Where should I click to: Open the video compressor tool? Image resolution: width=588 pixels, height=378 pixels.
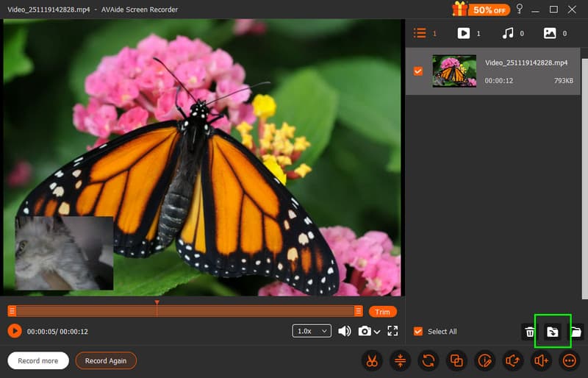[401, 360]
